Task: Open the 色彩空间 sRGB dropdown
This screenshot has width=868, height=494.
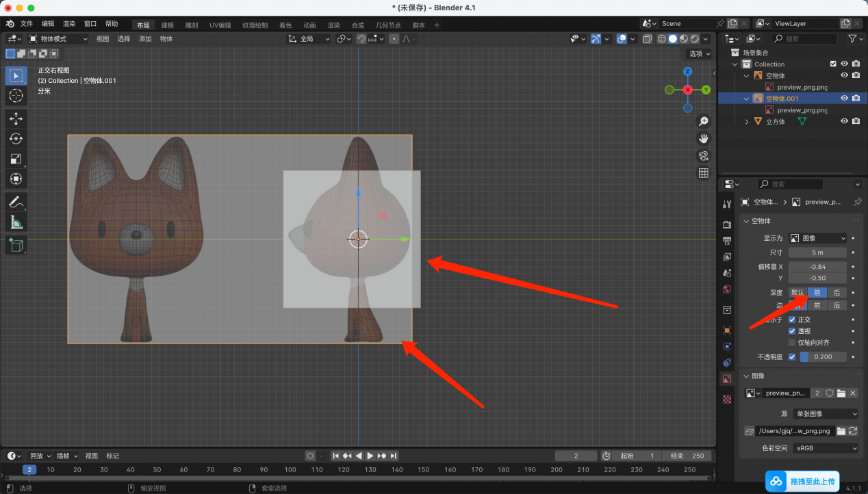Action: click(x=825, y=448)
